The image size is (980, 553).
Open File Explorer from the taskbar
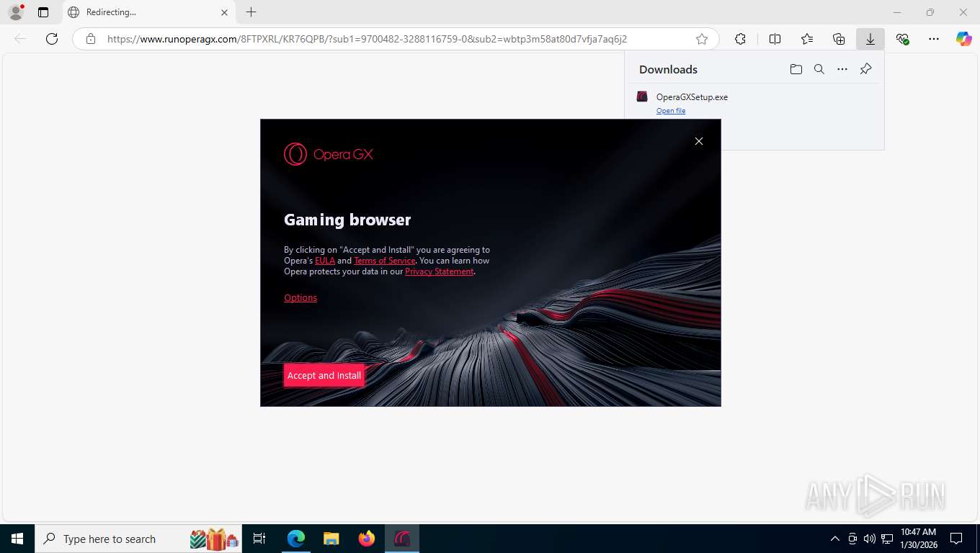click(x=331, y=539)
